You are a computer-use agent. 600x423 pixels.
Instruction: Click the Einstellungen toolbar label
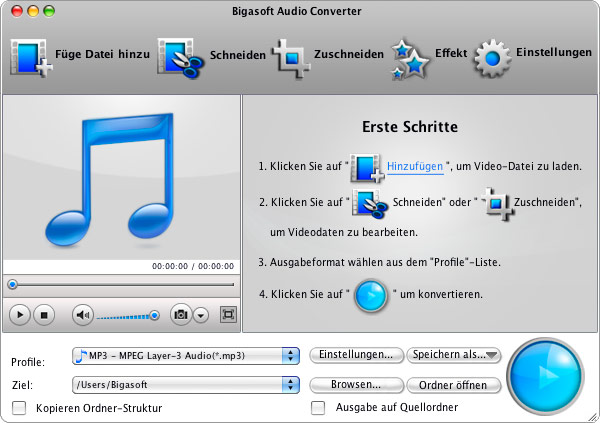(554, 52)
